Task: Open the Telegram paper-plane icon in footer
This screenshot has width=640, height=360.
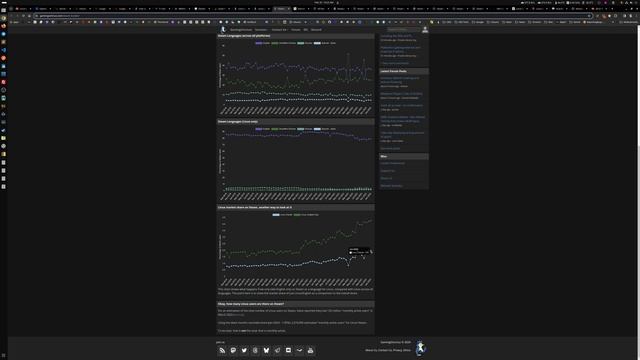Action: [277, 350]
